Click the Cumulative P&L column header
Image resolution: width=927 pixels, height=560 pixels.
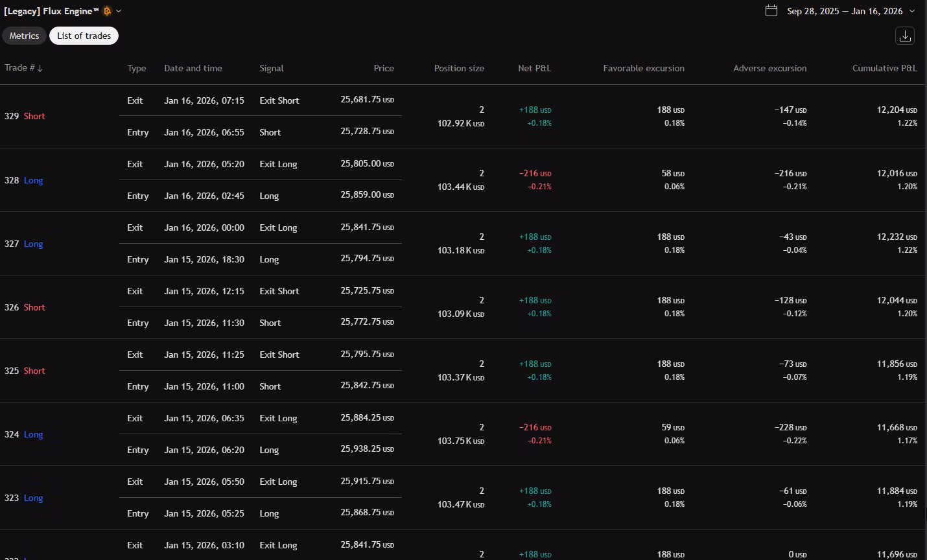click(x=884, y=68)
